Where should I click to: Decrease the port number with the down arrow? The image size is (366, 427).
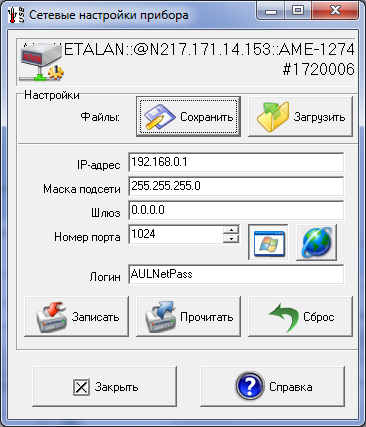231,238
